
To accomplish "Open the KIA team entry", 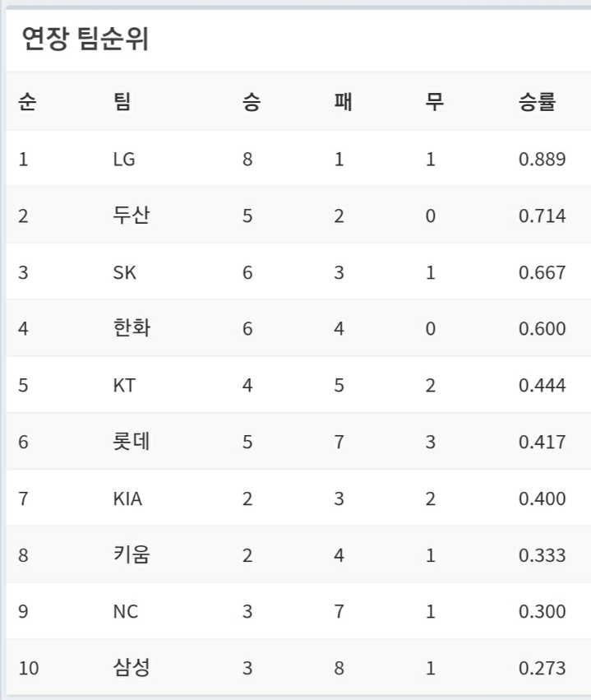I will point(127,498).
